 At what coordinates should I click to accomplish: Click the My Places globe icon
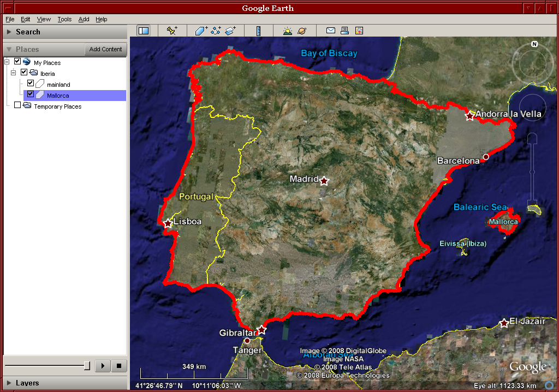pos(27,61)
